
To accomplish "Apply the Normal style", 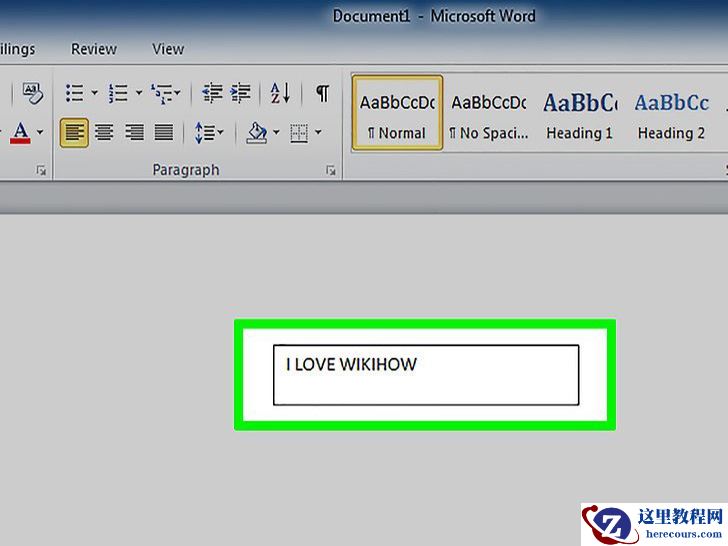I will (x=397, y=113).
